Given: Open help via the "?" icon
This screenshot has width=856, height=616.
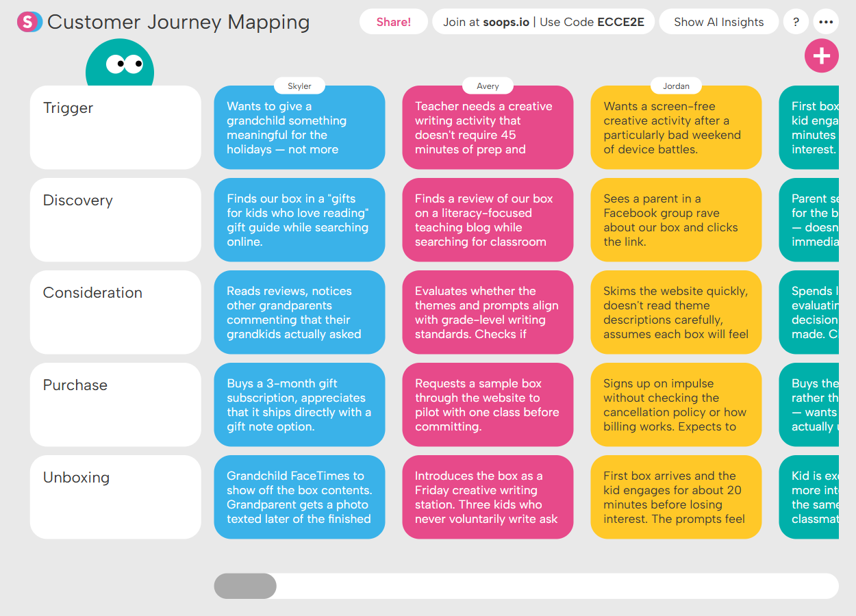Looking at the screenshot, I should pos(796,21).
